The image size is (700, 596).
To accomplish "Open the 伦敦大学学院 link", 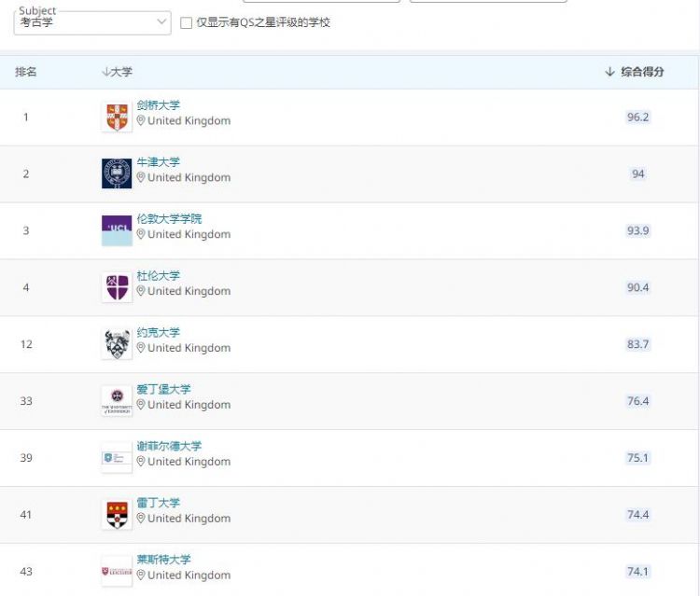I will (169, 218).
